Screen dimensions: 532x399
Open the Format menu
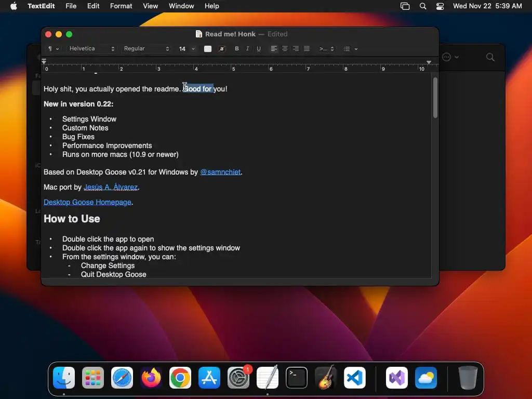tap(121, 6)
